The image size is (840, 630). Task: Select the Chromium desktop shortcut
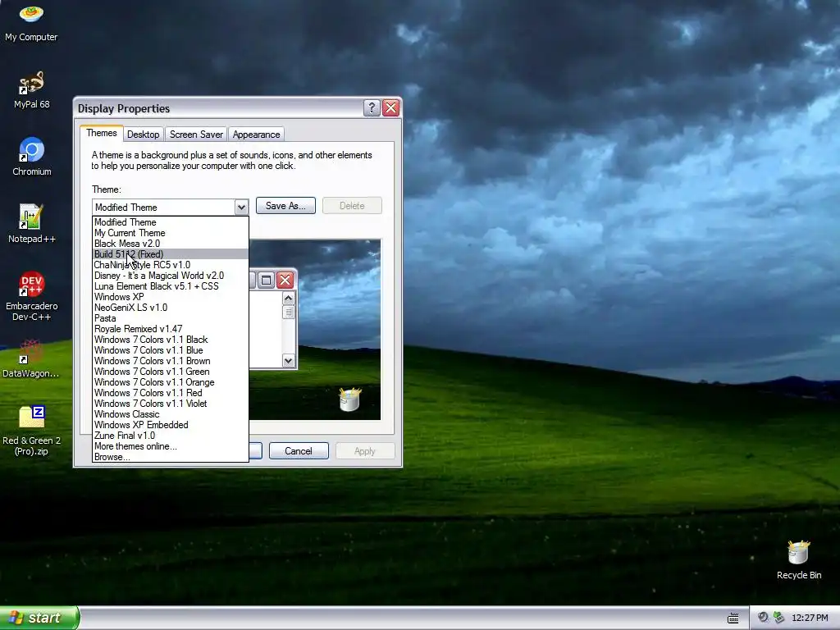click(32, 157)
